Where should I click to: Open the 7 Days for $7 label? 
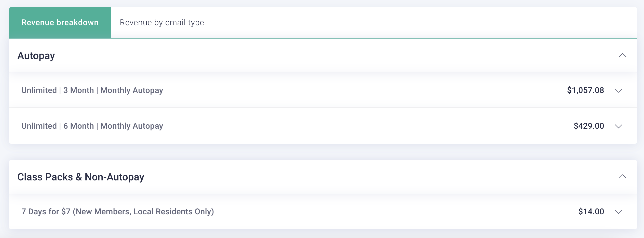117,211
